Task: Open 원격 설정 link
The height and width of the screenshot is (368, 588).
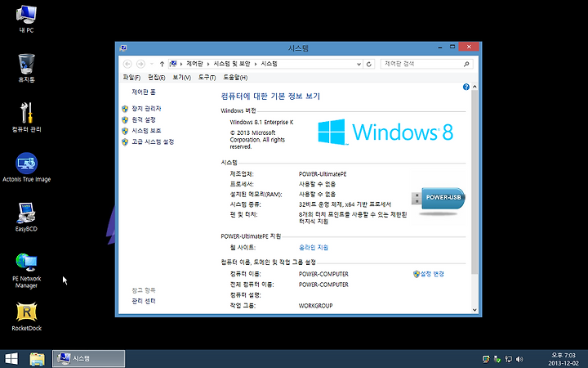Action: pos(143,119)
